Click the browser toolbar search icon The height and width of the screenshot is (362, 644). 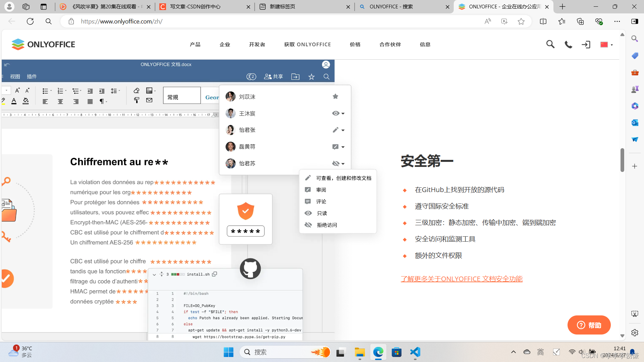49,21
